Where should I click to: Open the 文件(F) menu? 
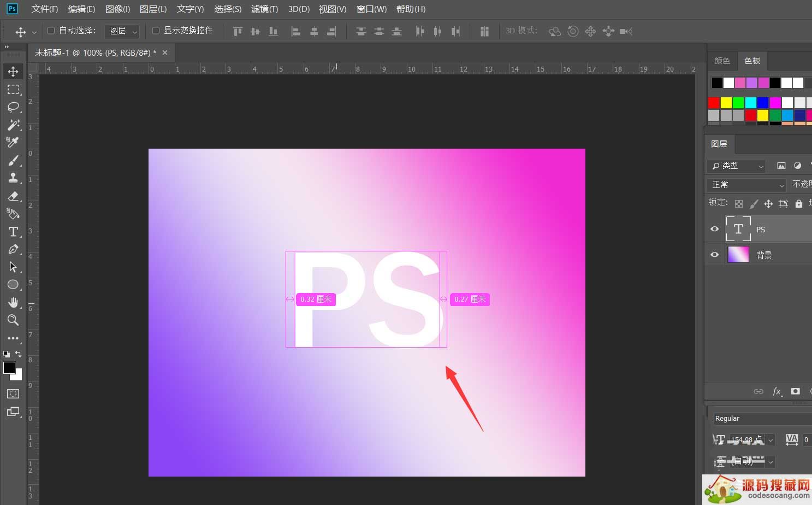point(45,9)
